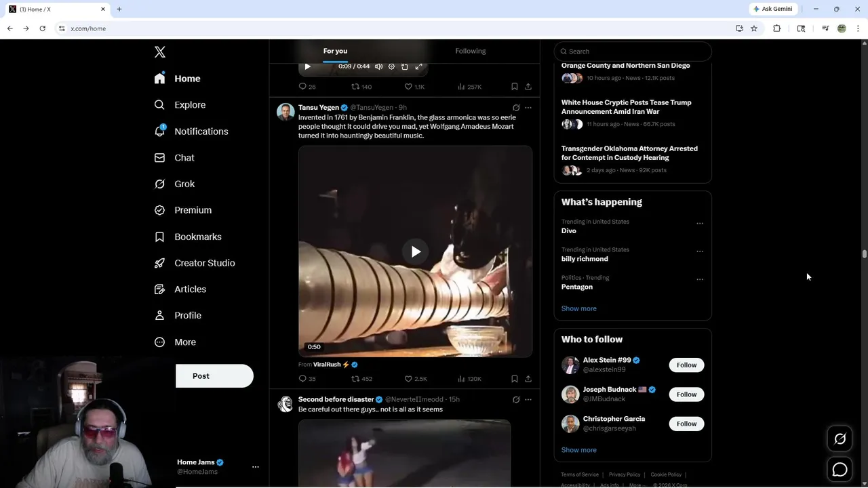Expand the More menu in sidebar

175,342
